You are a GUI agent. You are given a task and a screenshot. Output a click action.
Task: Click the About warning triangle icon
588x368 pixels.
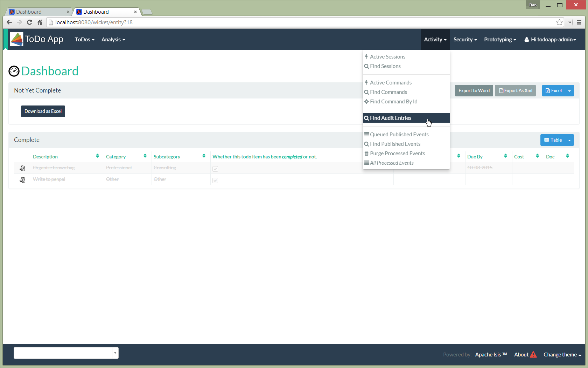[x=533, y=355]
